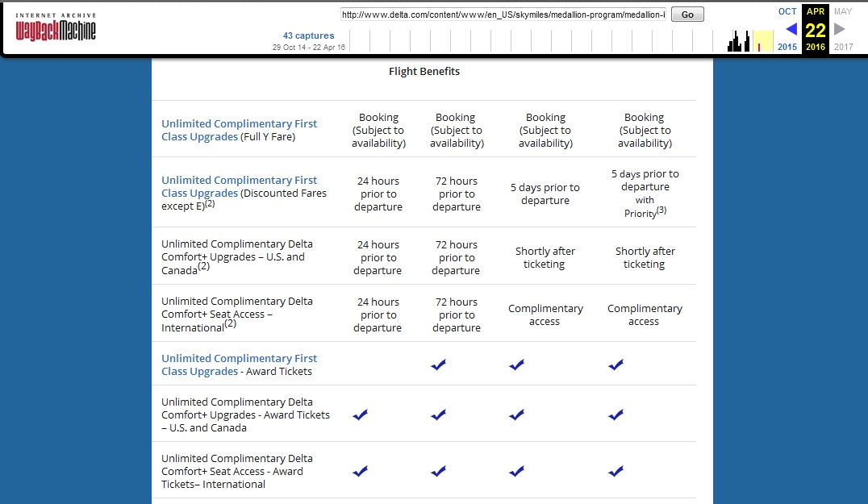Click last checkmark in First Class Award Tickets row
This screenshot has height=504, width=868.
(x=616, y=365)
